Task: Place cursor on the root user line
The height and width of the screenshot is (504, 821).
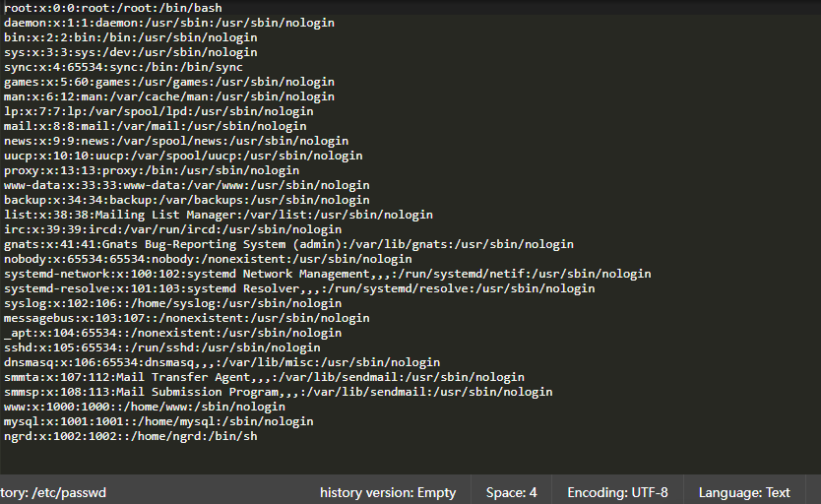Action: (112, 8)
